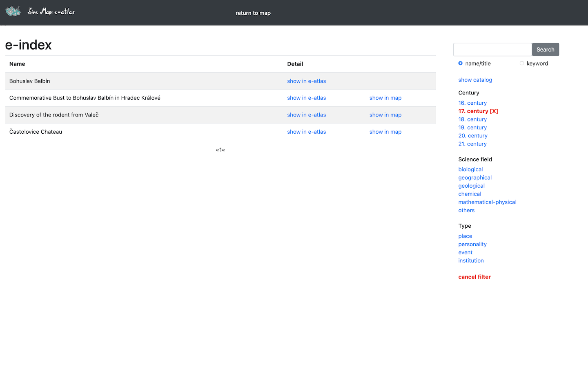Click the red cancel filter link
The width and height of the screenshot is (588, 368).
[474, 277]
